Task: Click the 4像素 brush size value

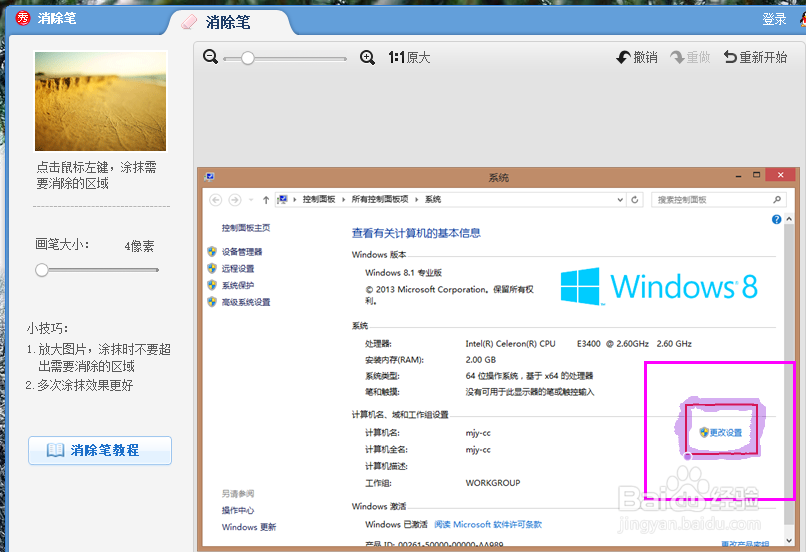Action: (x=139, y=247)
